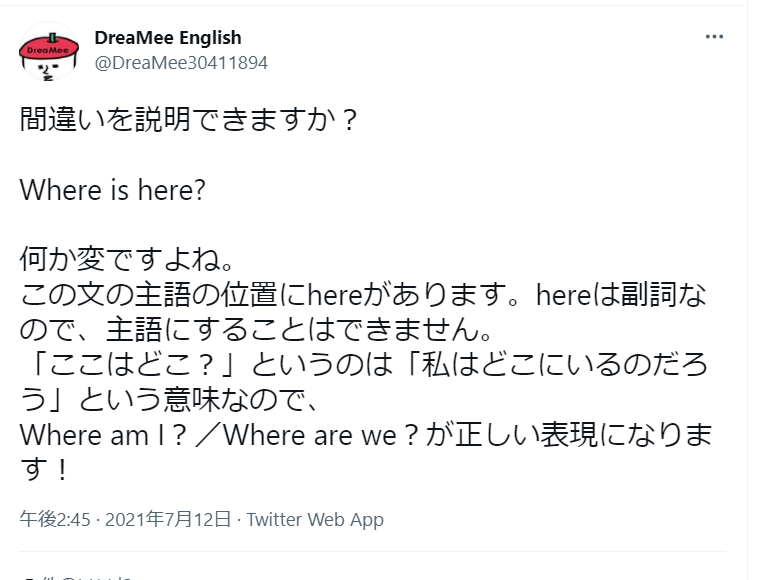The image size is (765, 580).
Task: Click the sentence "Where is here?"
Action: click(x=113, y=190)
